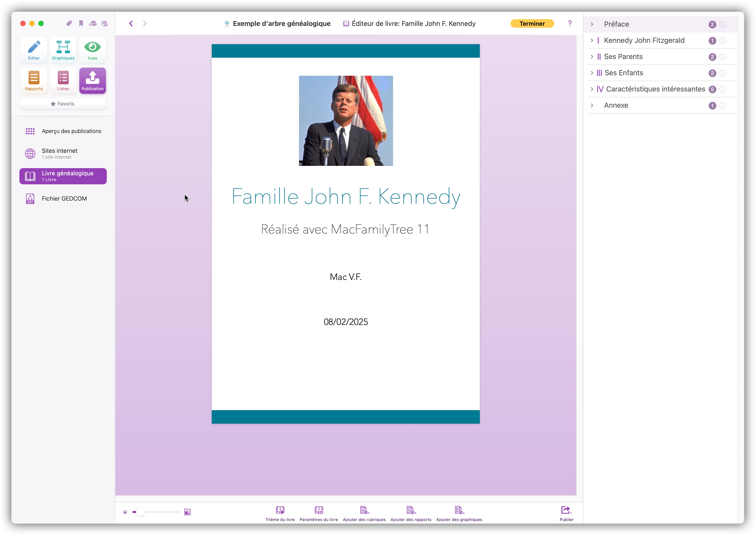Open the Graphiques section
This screenshot has height=535, width=756.
coord(63,50)
